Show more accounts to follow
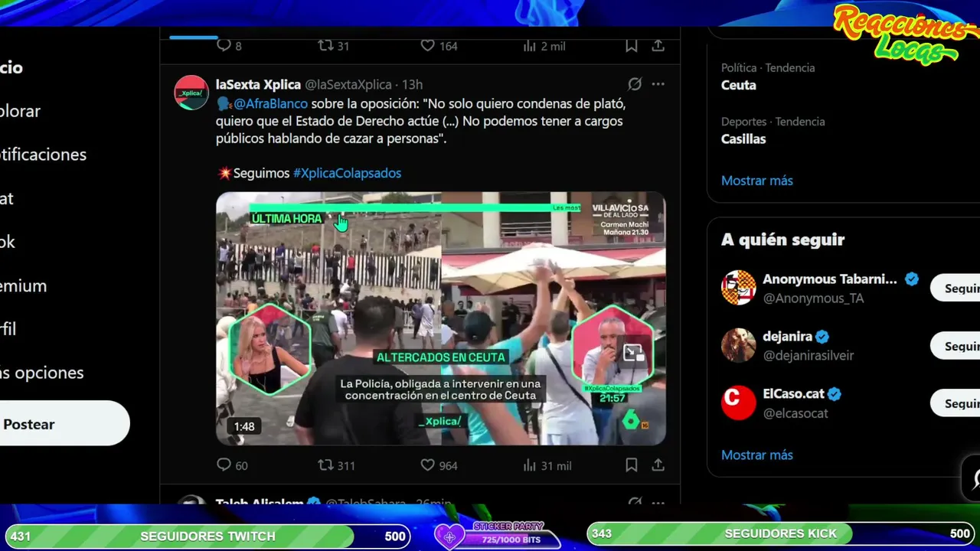This screenshot has width=980, height=551. [x=756, y=455]
